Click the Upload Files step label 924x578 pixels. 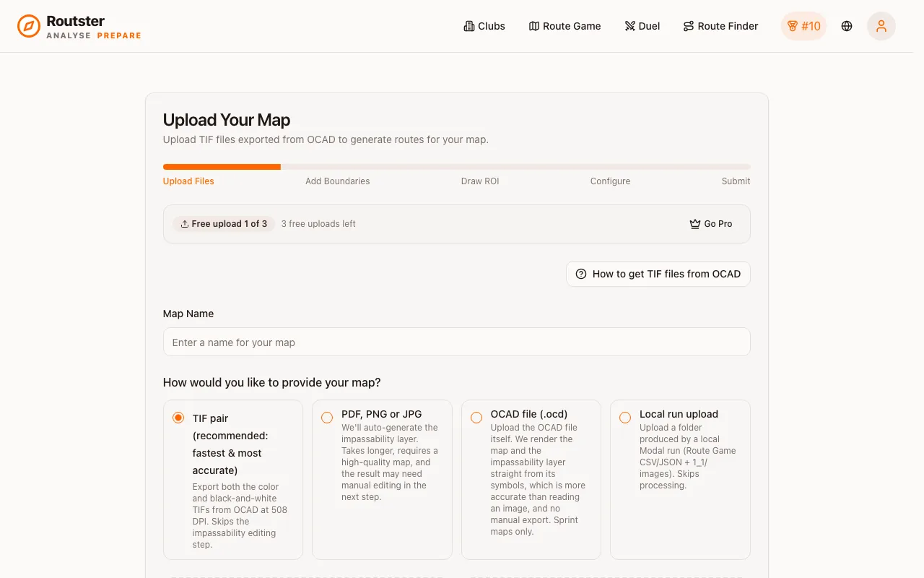point(188,181)
